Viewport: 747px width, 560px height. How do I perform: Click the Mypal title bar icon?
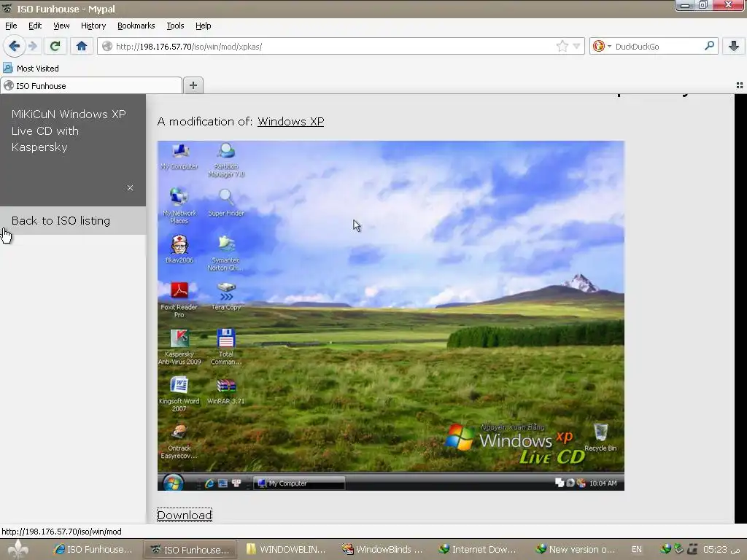pyautogui.click(x=7, y=9)
